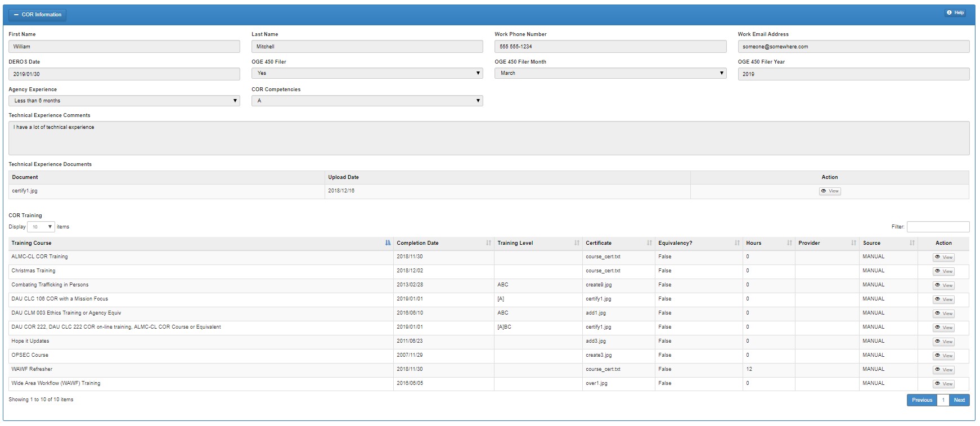Collapse the COR Information panel
Viewport: 980px width, 426px height.
[x=38, y=15]
